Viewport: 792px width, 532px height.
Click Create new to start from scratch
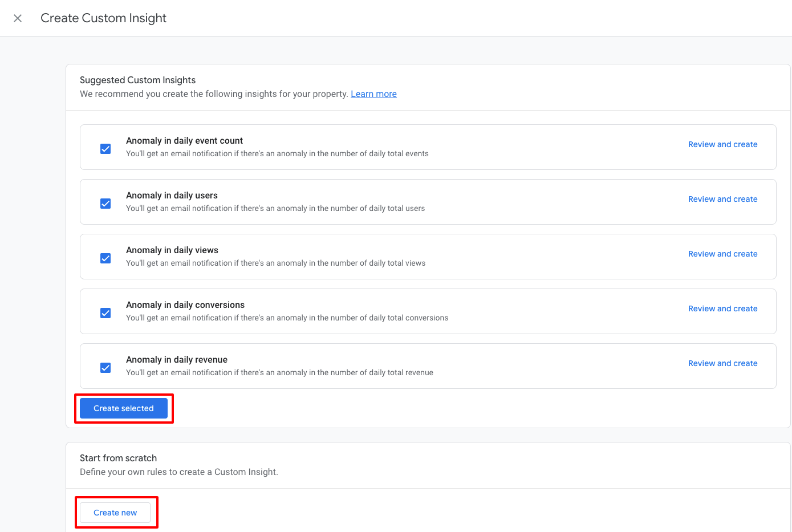tap(115, 513)
